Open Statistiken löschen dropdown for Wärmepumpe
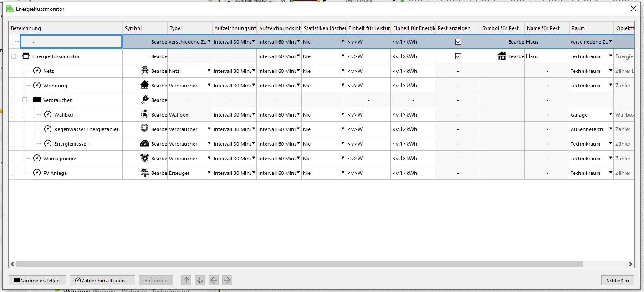644x292 pixels. point(343,158)
